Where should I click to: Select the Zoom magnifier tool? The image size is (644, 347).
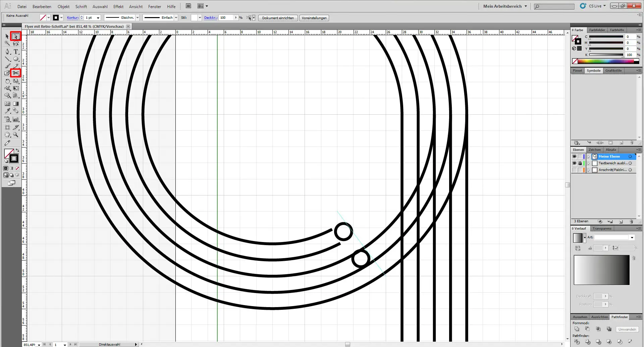(x=16, y=135)
